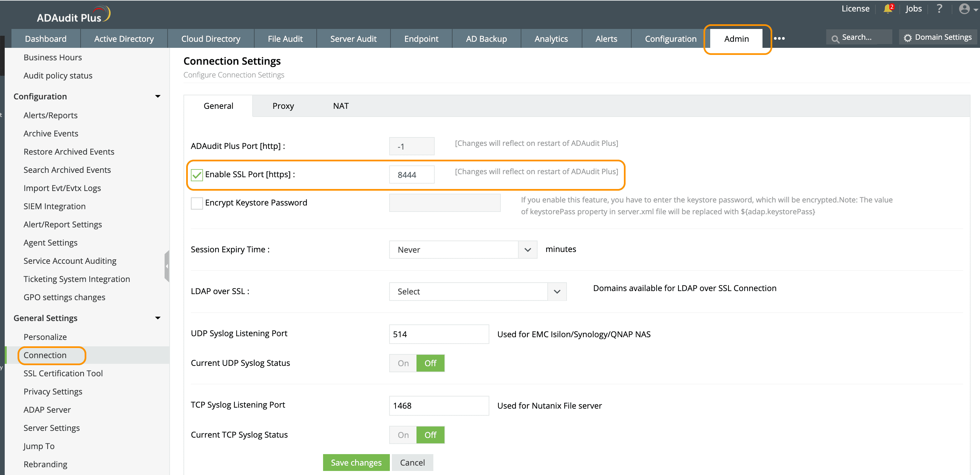Viewport: 980px width, 475px height.
Task: Collapse the Configuration sidebar section
Action: 157,97
